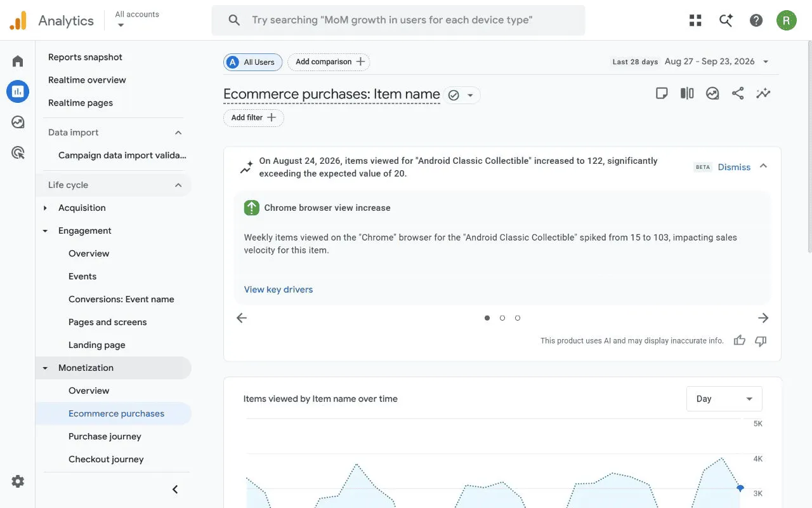Open the Advertising icon in left rail

pyautogui.click(x=18, y=152)
